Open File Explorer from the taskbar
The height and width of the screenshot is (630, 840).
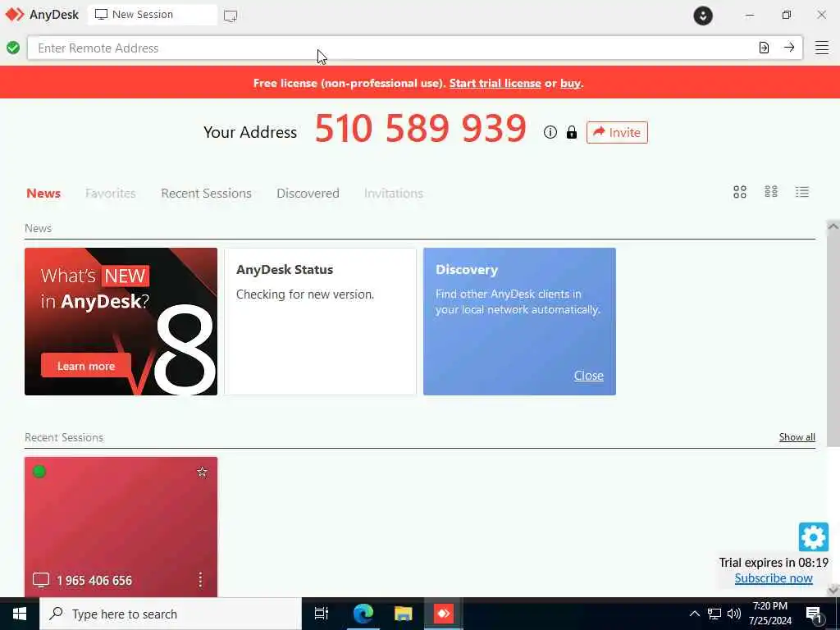point(404,614)
